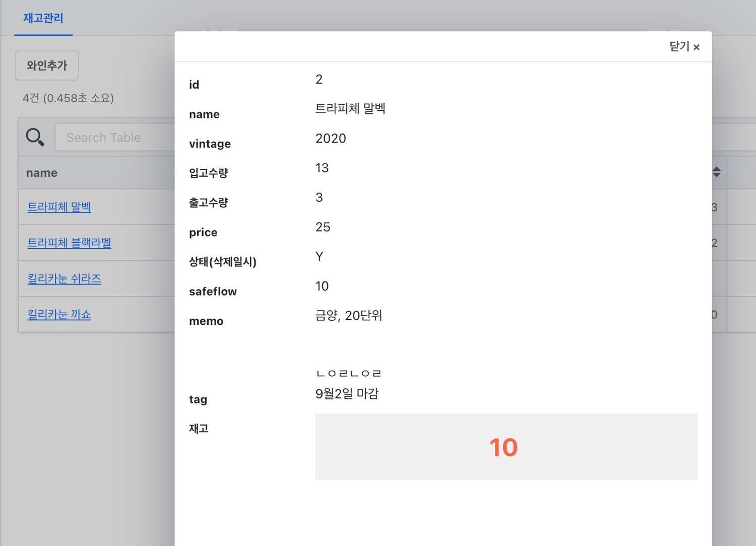Click the red stock count 10 box
The image size is (756, 546).
(x=506, y=447)
